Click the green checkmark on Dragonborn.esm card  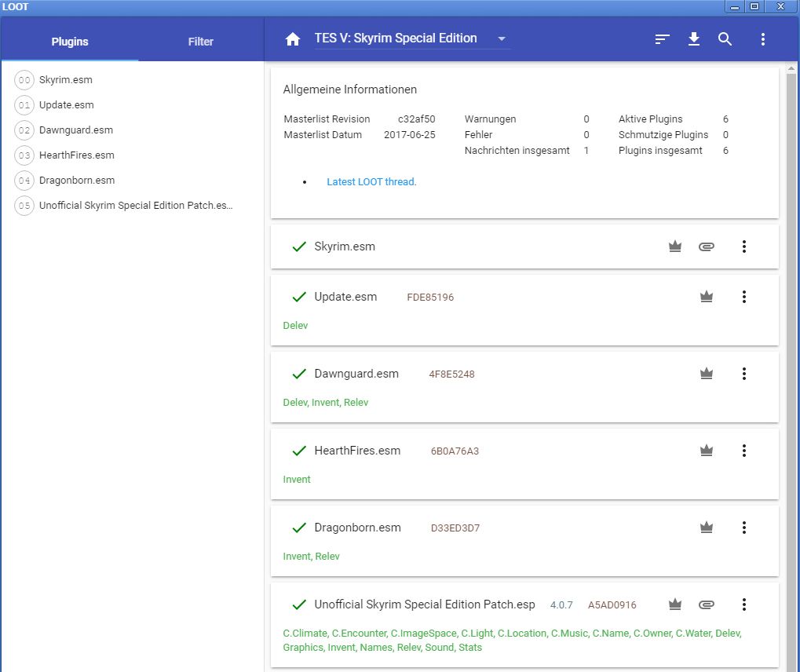coord(298,528)
